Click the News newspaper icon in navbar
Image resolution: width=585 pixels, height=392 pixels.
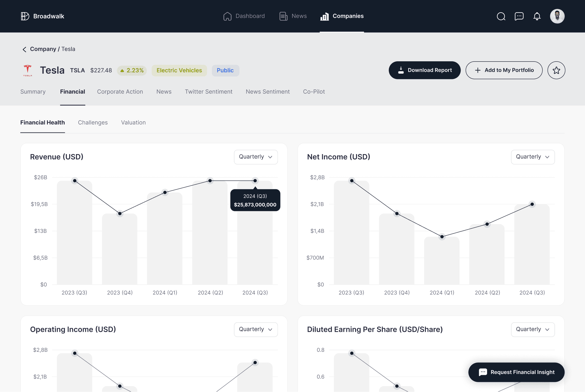(x=283, y=16)
